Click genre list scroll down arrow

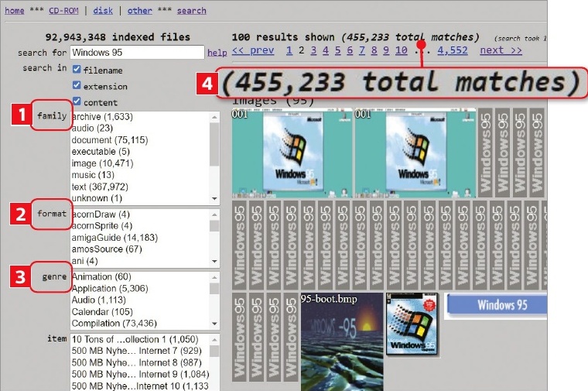tap(214, 324)
